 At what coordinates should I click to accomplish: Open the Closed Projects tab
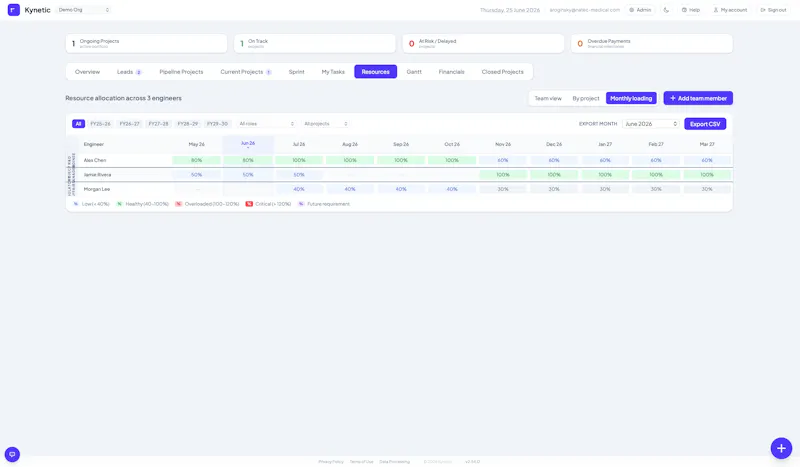click(x=503, y=72)
